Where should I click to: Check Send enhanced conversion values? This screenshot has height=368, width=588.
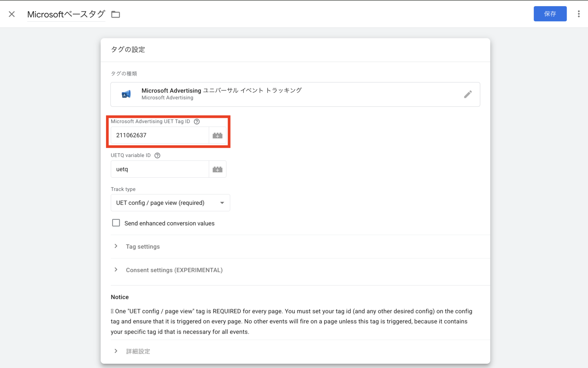click(x=116, y=223)
